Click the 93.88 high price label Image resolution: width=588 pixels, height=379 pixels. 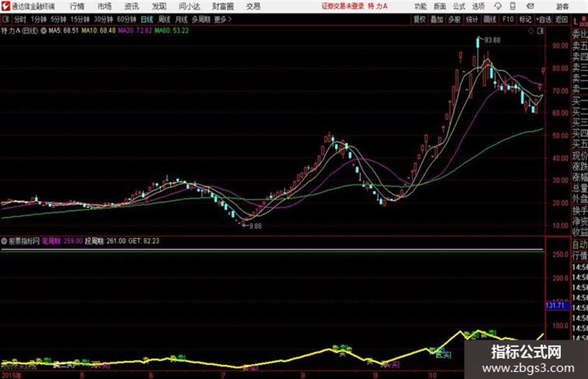pyautogui.click(x=492, y=40)
